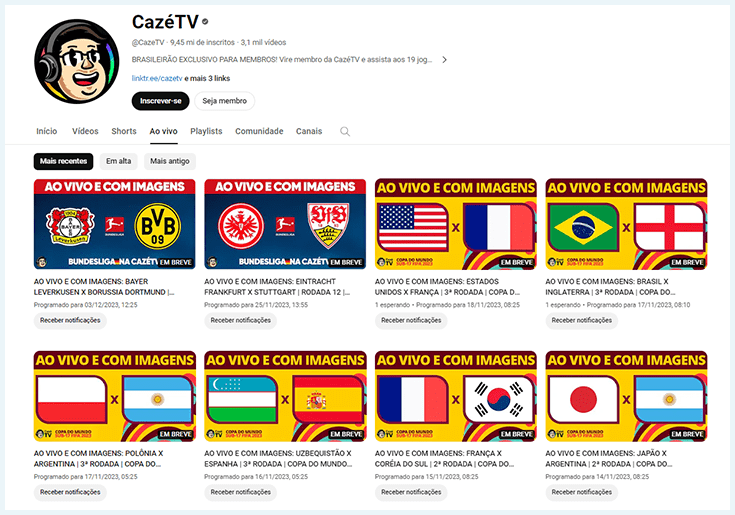This screenshot has height=515, width=735.
Task: Select the Em alta filter chip
Action: 119,161
